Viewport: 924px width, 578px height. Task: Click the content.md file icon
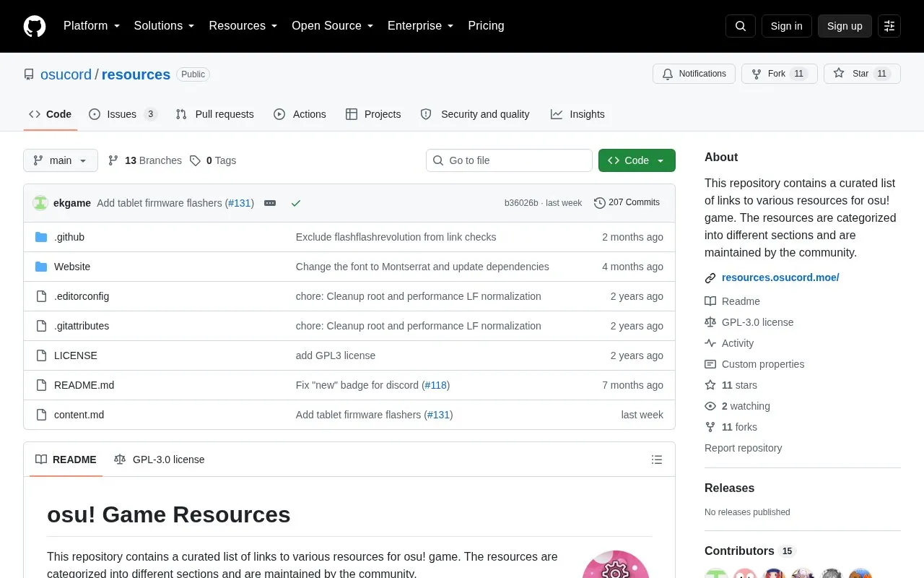(41, 415)
